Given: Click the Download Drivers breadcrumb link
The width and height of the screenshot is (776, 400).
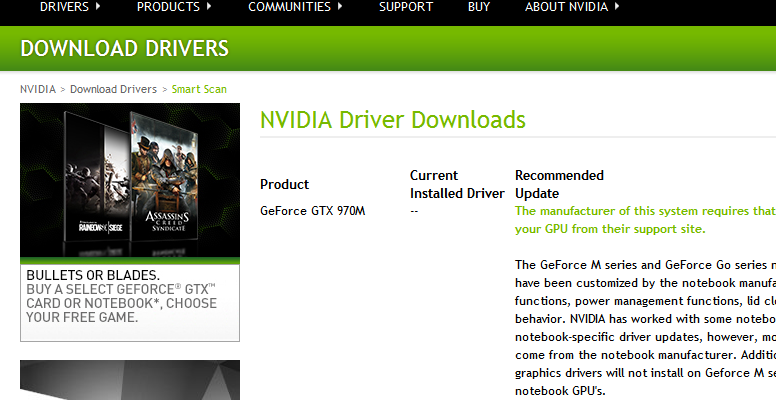Looking at the screenshot, I should [113, 89].
